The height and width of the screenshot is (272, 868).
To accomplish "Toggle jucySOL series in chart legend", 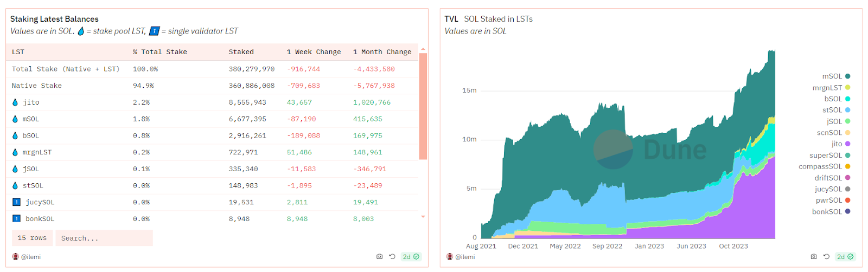I will pyautogui.click(x=832, y=189).
